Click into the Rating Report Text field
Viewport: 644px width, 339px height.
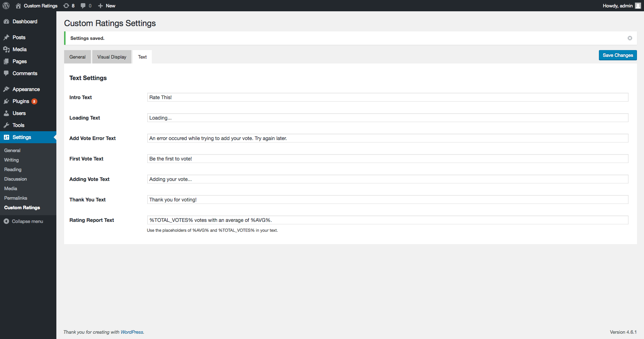tap(388, 220)
